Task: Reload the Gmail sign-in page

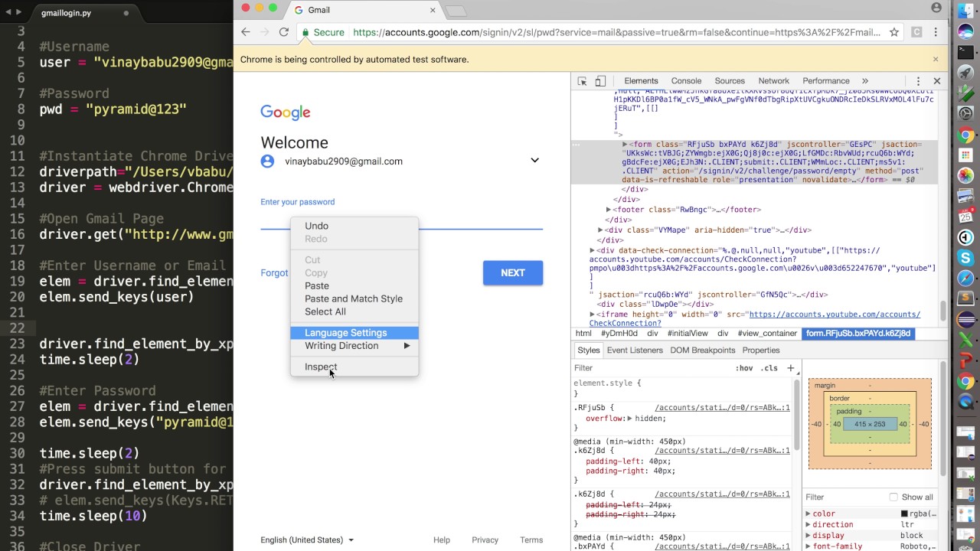Action: click(x=284, y=32)
